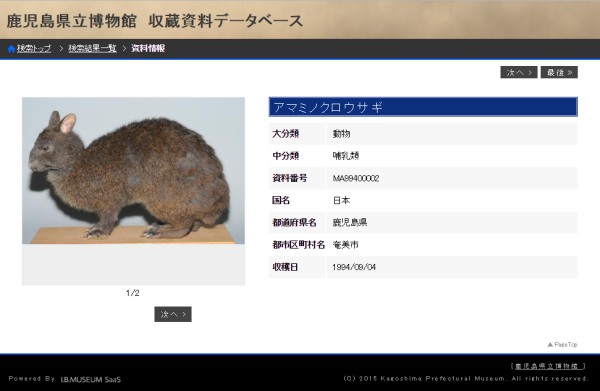Open the 鹿児島県立博物館 footer link
This screenshot has height=391, width=600.
click(548, 366)
